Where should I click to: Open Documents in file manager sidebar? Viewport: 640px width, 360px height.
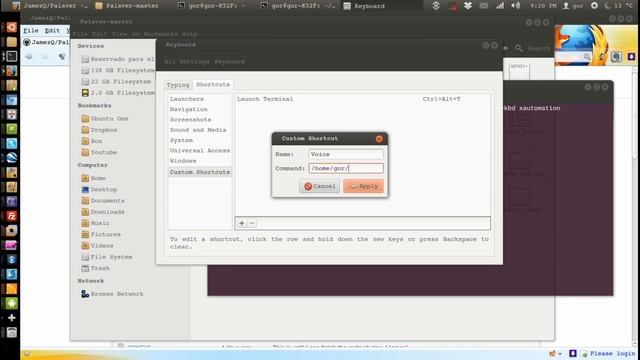click(103, 201)
